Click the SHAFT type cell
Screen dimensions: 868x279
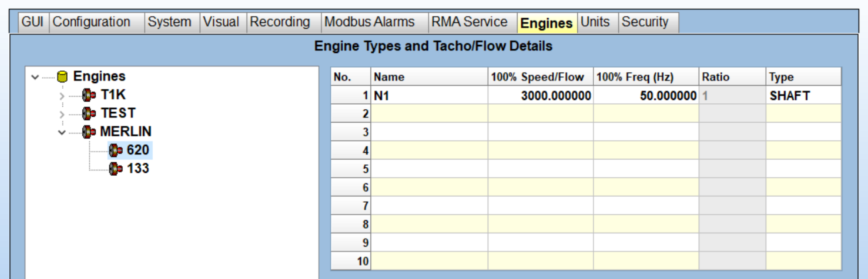click(x=803, y=96)
